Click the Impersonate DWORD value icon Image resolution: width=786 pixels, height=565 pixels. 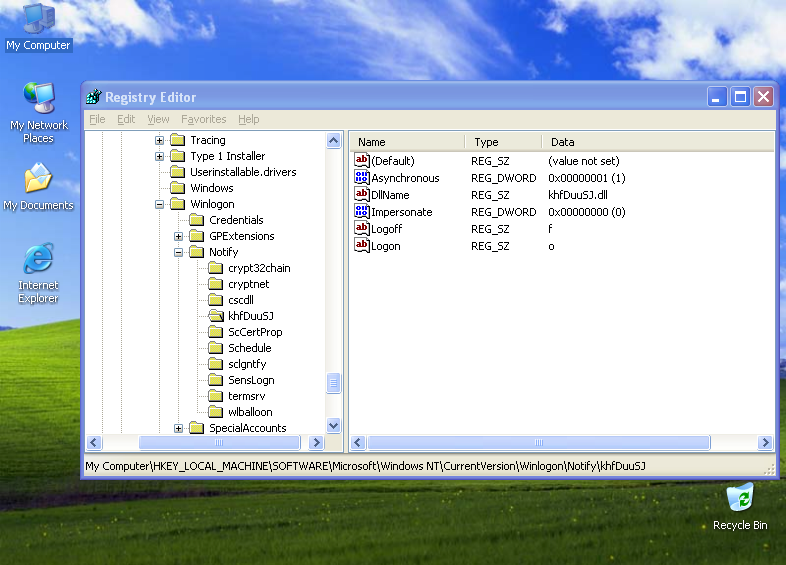pos(361,212)
